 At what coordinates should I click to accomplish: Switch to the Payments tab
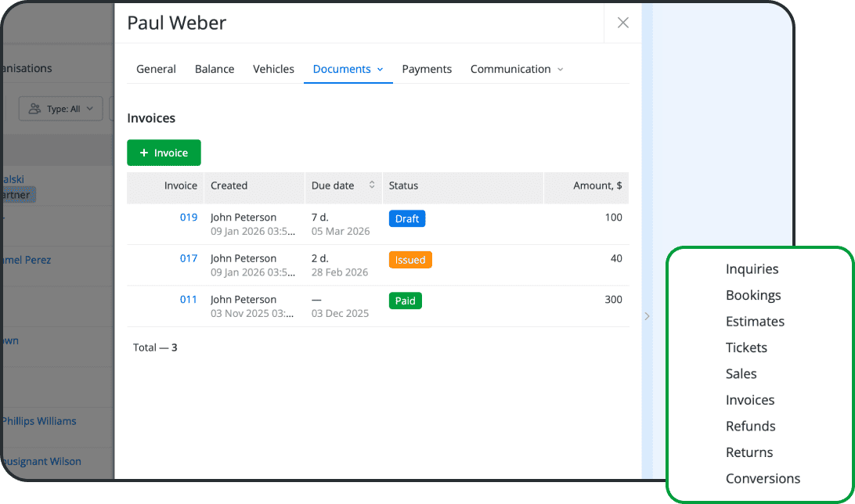pos(427,69)
